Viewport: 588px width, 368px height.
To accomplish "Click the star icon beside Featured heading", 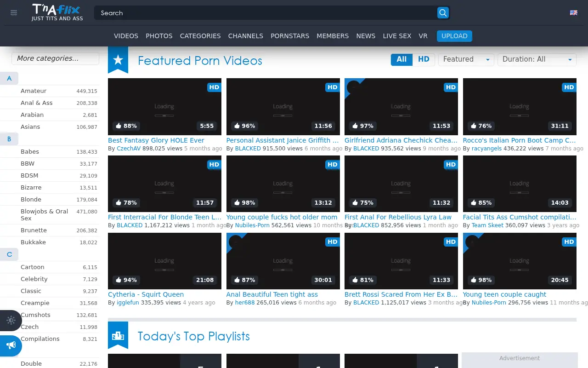I will point(118,60).
